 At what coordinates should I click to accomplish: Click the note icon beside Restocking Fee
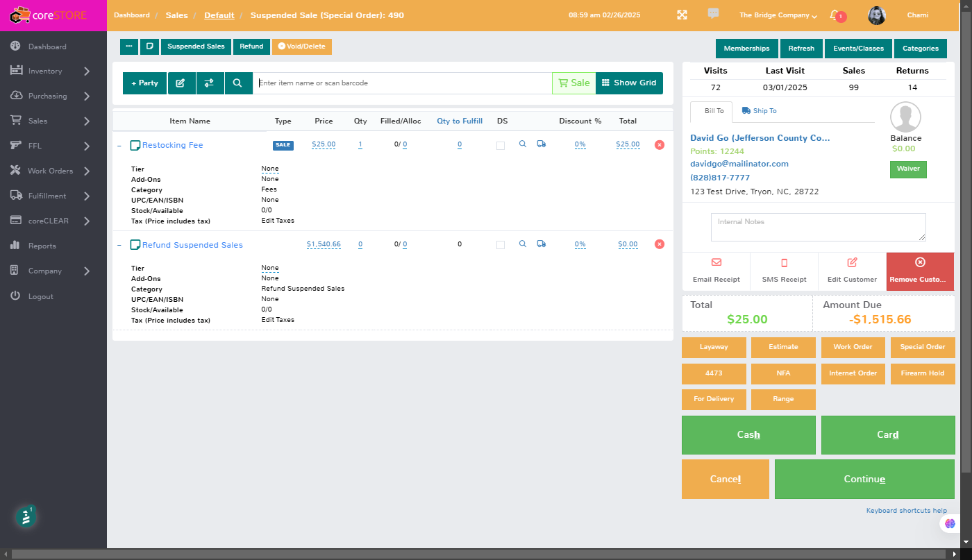tap(135, 145)
